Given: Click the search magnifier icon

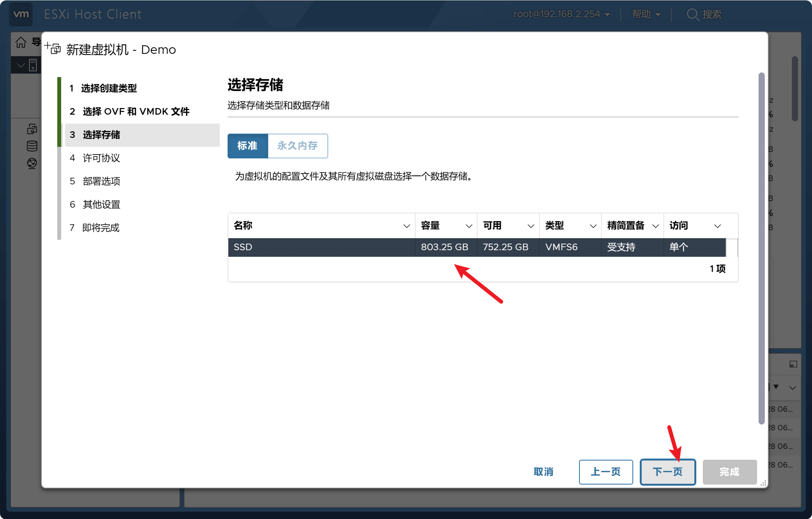Looking at the screenshot, I should coord(692,14).
